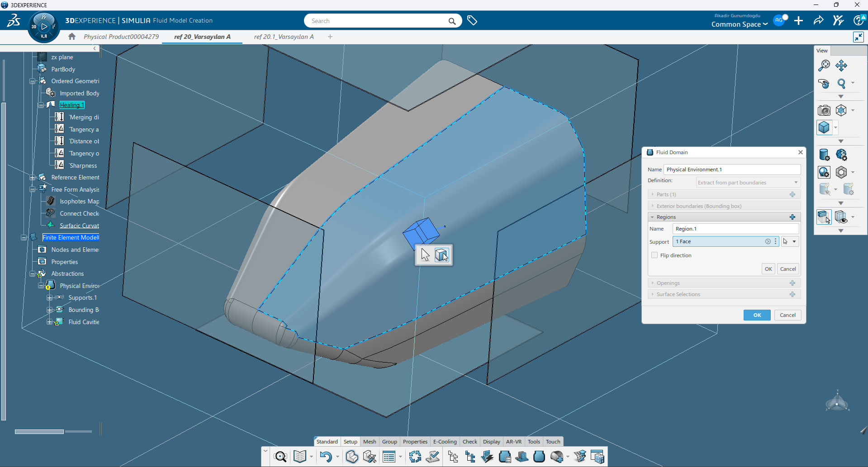868x467 pixels.
Task: Select the Zoom magnifier tool in View panel
Action: (841, 84)
